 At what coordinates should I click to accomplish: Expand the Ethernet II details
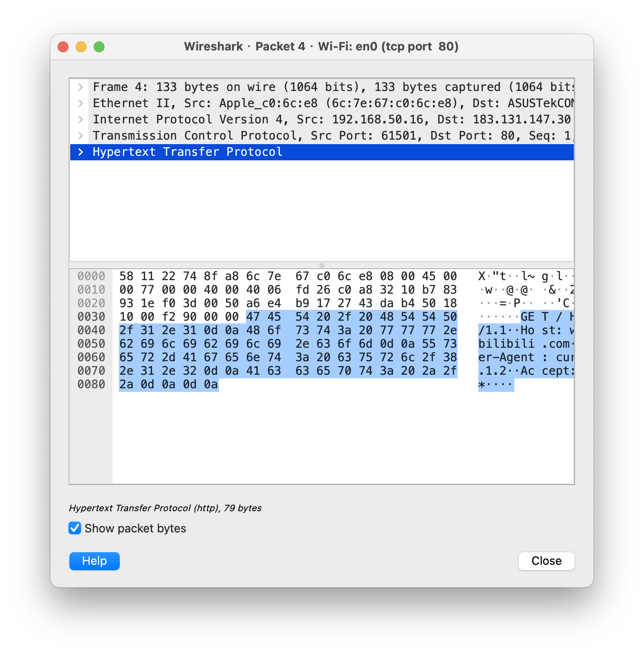click(81, 103)
